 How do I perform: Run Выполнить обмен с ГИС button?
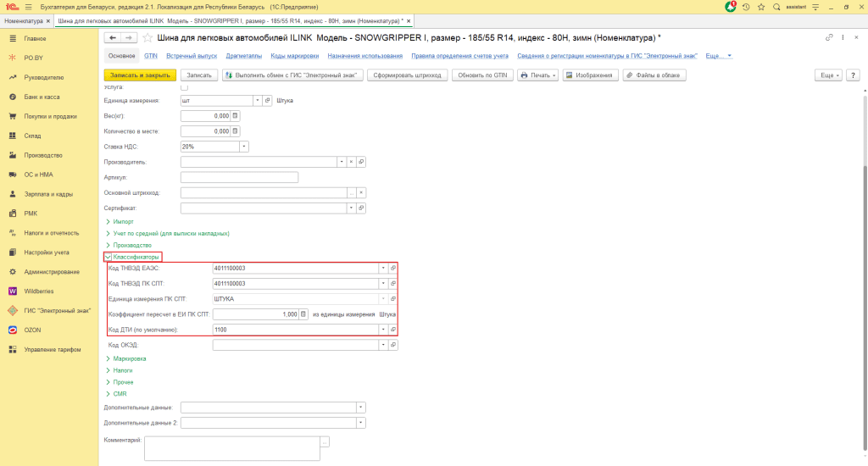292,75
